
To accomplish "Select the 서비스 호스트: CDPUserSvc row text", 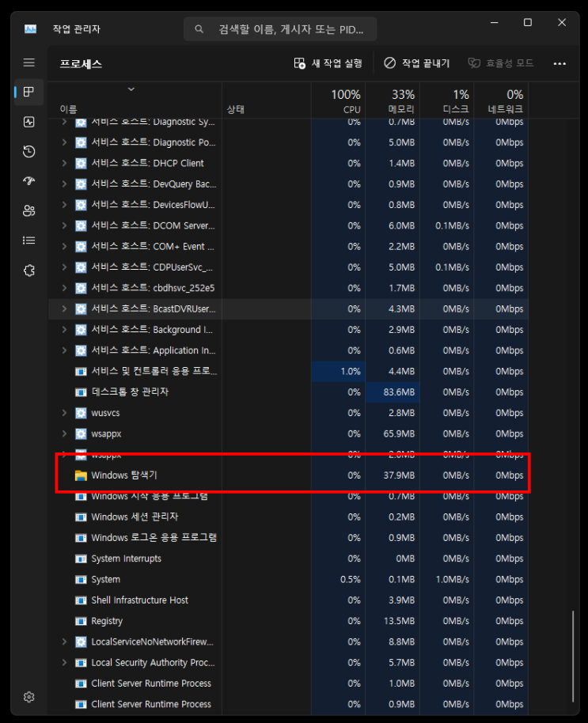I will point(152,267).
